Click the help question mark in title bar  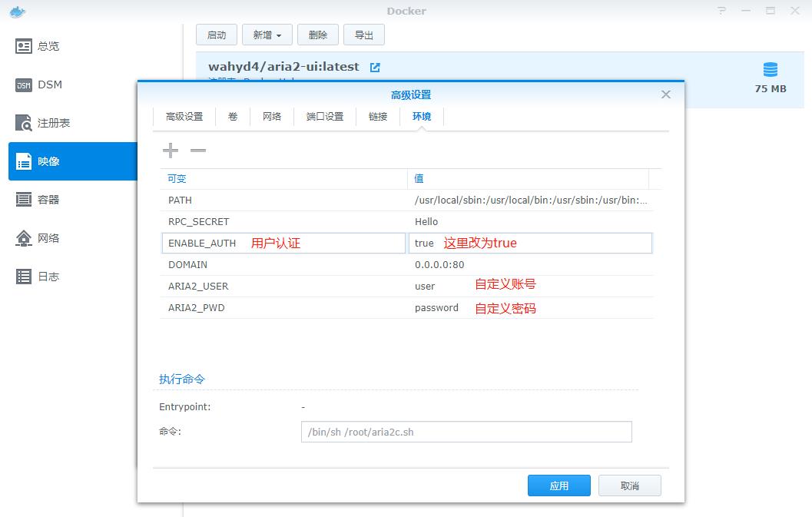pos(721,11)
